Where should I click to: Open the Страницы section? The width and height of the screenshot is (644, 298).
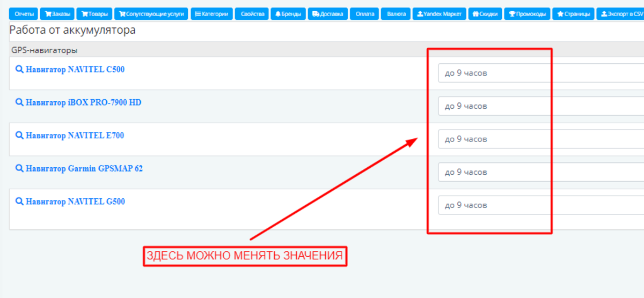[x=573, y=14]
